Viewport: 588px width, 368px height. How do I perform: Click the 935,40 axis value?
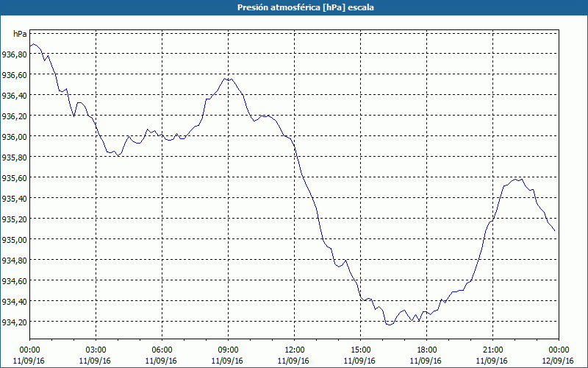(x=14, y=199)
